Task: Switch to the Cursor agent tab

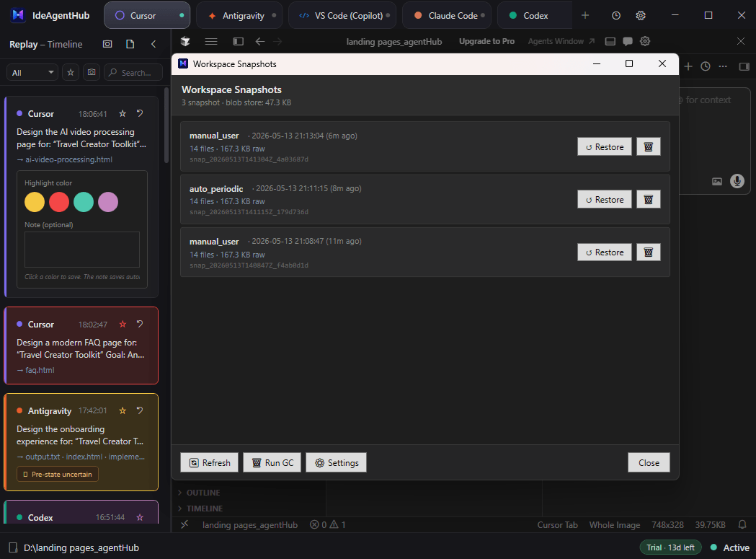Action: pos(147,15)
